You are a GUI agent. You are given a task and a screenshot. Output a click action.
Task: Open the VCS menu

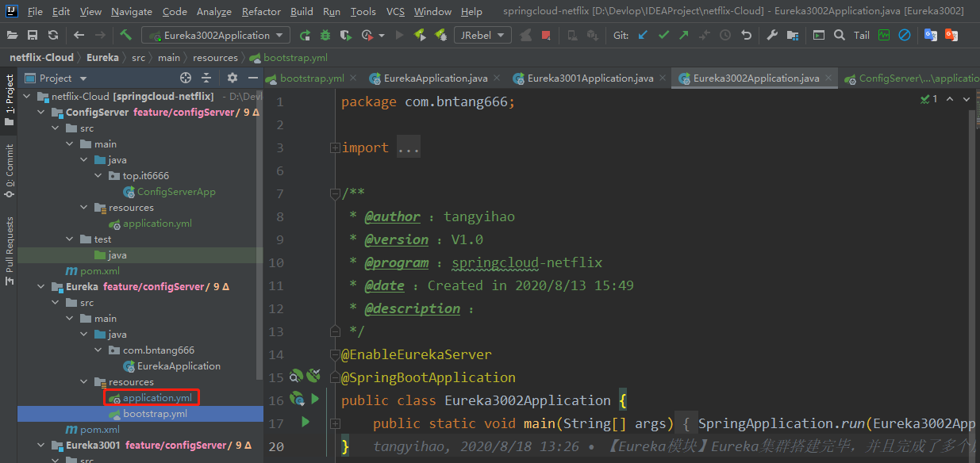[395, 12]
